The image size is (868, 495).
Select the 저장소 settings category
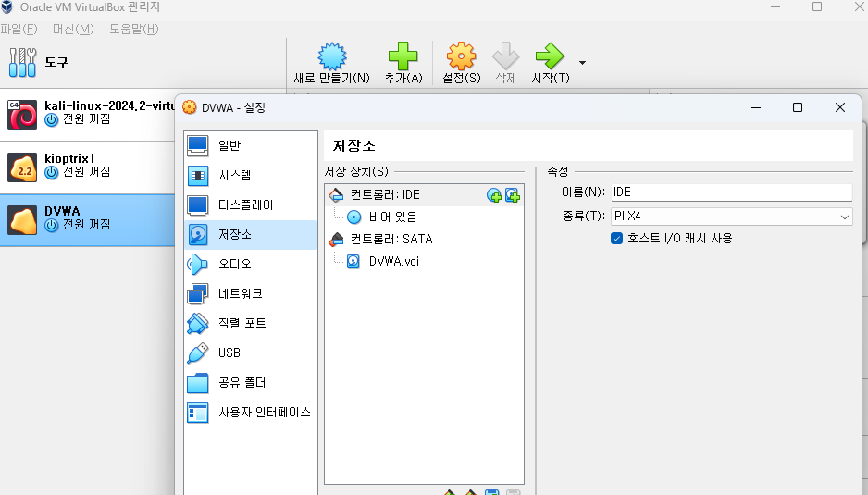(x=251, y=235)
